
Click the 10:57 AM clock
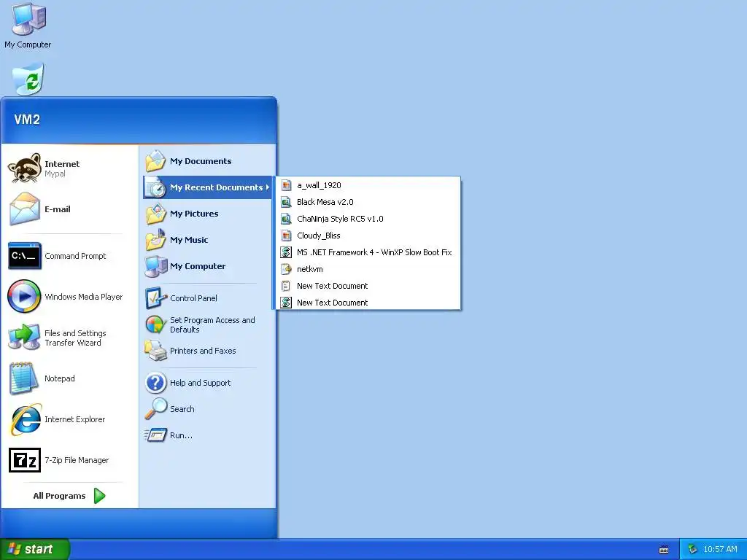(720, 549)
